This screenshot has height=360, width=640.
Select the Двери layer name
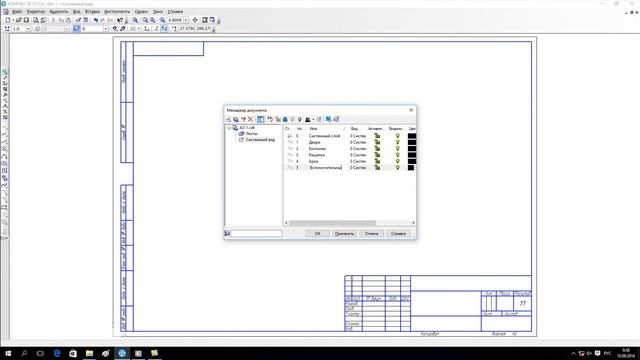(x=315, y=142)
